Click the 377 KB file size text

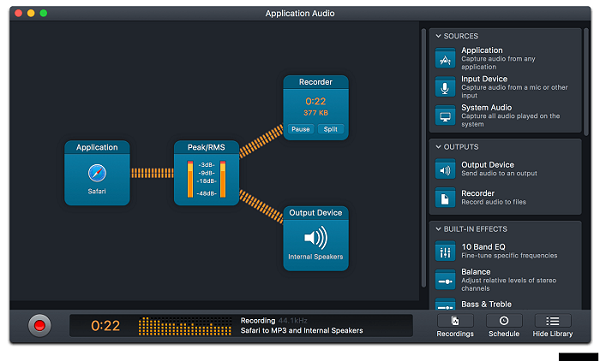point(316,113)
